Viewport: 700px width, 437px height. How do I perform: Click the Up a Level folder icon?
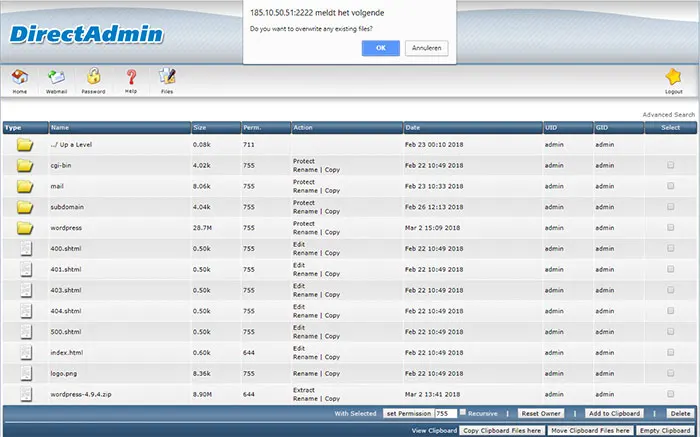[25, 145]
